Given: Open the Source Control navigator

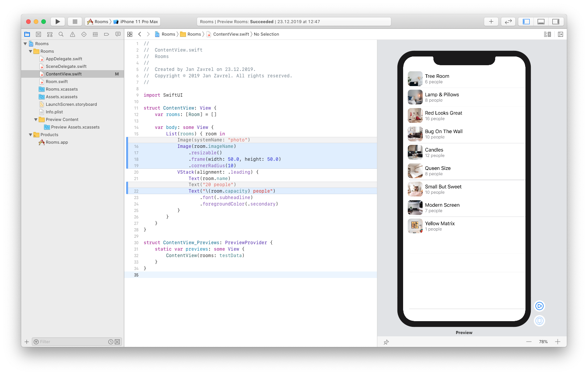Looking at the screenshot, I should (x=38, y=34).
